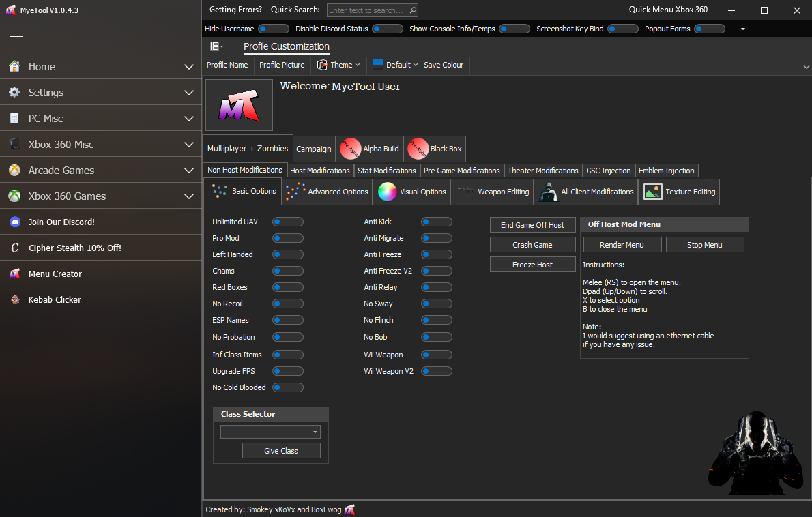Click the Menu Creator sidebar icon

click(x=15, y=273)
